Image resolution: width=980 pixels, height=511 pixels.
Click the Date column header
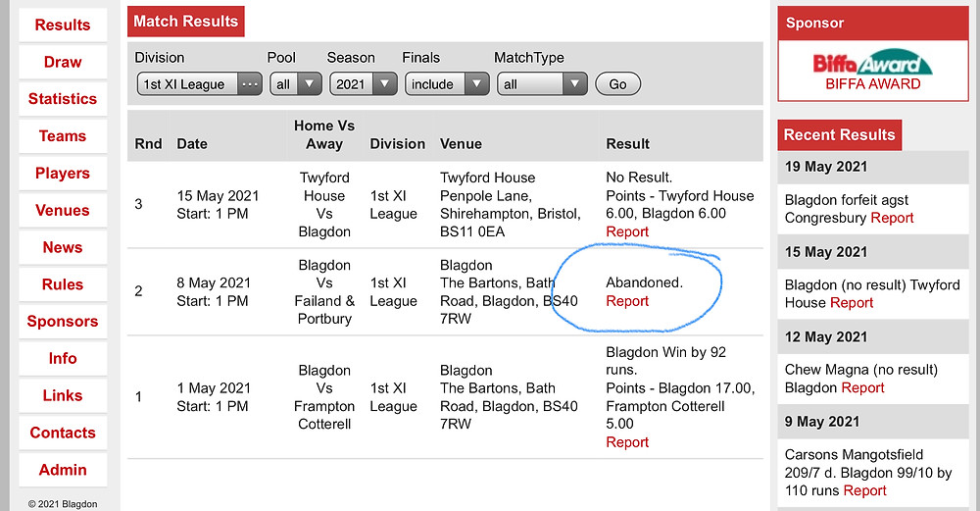coord(192,144)
